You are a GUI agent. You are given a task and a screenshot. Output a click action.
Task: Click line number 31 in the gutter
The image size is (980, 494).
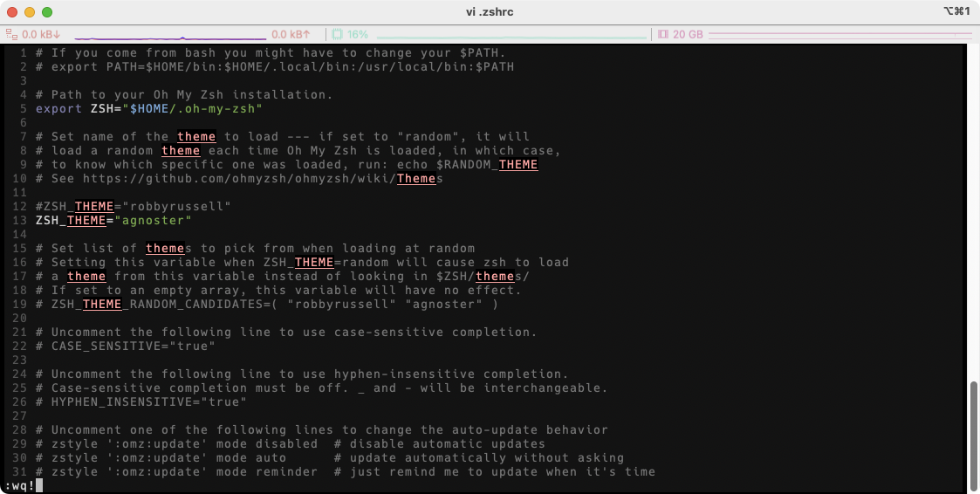click(x=19, y=472)
